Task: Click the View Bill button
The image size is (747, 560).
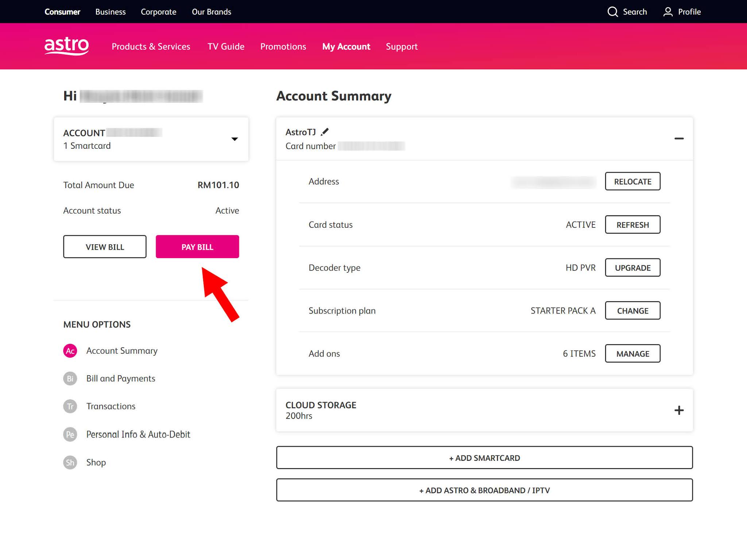Action: pyautogui.click(x=105, y=247)
